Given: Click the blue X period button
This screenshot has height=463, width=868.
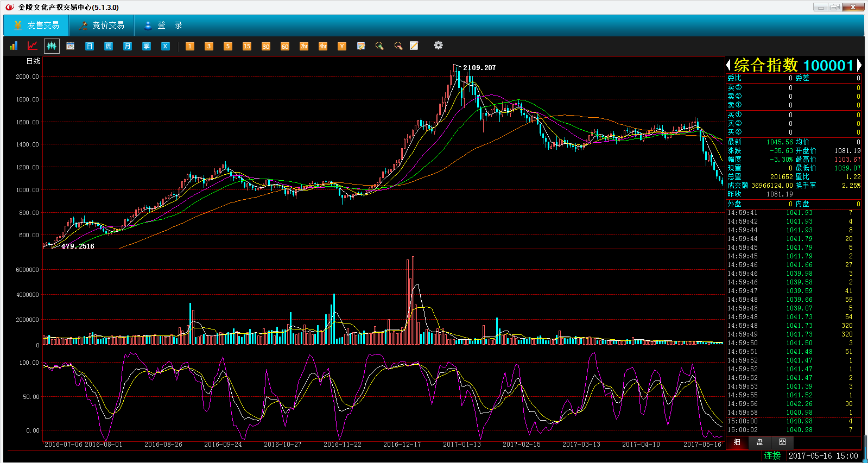Looking at the screenshot, I should (x=166, y=46).
